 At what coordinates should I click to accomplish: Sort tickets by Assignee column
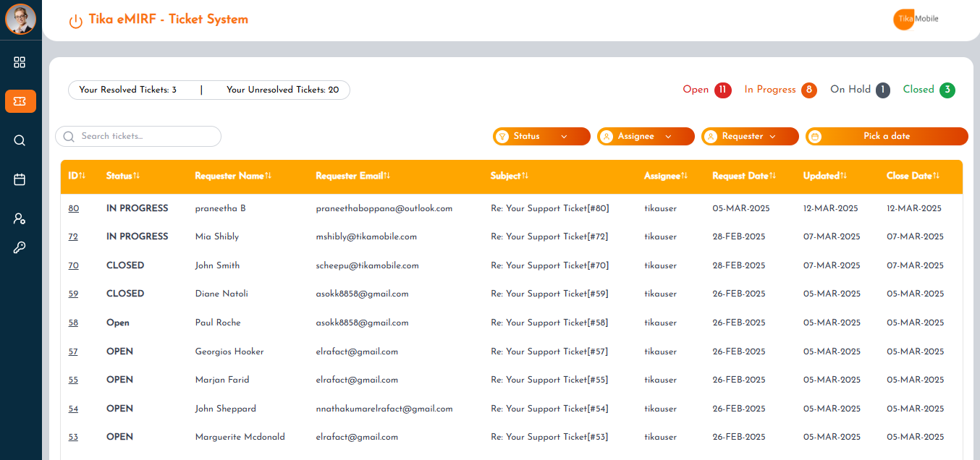(666, 176)
